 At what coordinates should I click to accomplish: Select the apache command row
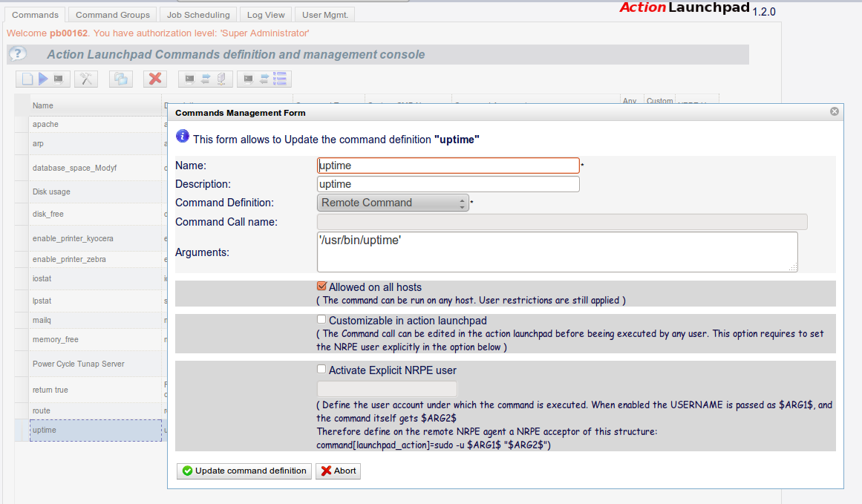(x=96, y=124)
